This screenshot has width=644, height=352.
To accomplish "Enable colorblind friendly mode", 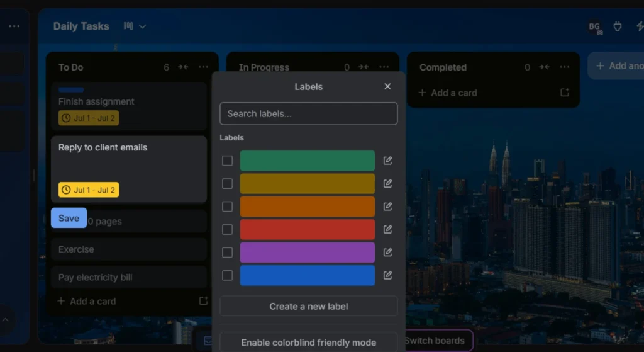I will click(x=308, y=342).
